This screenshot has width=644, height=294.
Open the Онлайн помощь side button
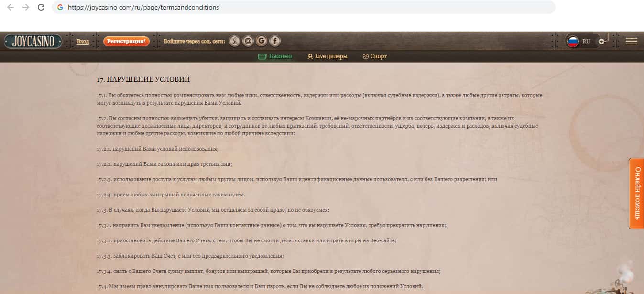pos(637,194)
